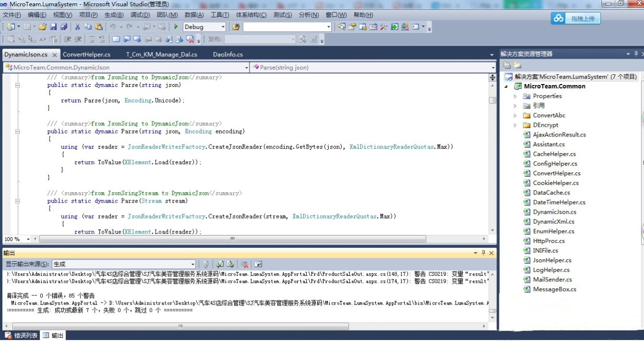
Task: Toggle word wrap in the output panel
Action: click(258, 264)
